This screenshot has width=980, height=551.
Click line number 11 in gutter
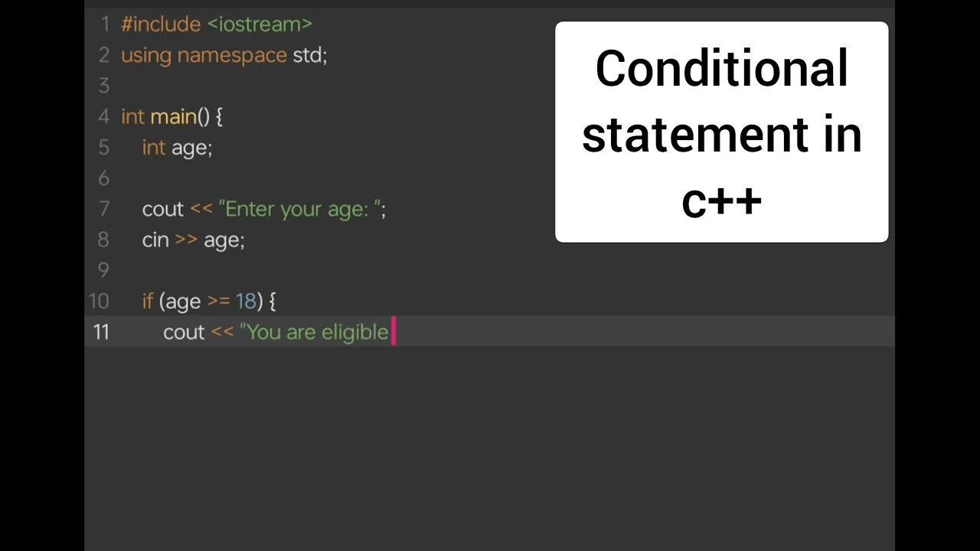(102, 331)
